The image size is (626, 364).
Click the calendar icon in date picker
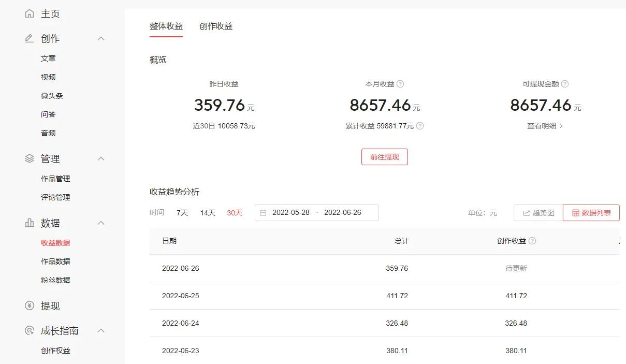[x=263, y=212]
